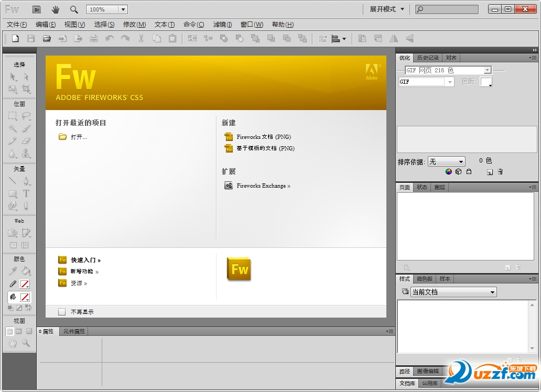Viewport: 541px width, 392px height.
Task: Select the Eyedropper tool
Action: tap(13, 271)
